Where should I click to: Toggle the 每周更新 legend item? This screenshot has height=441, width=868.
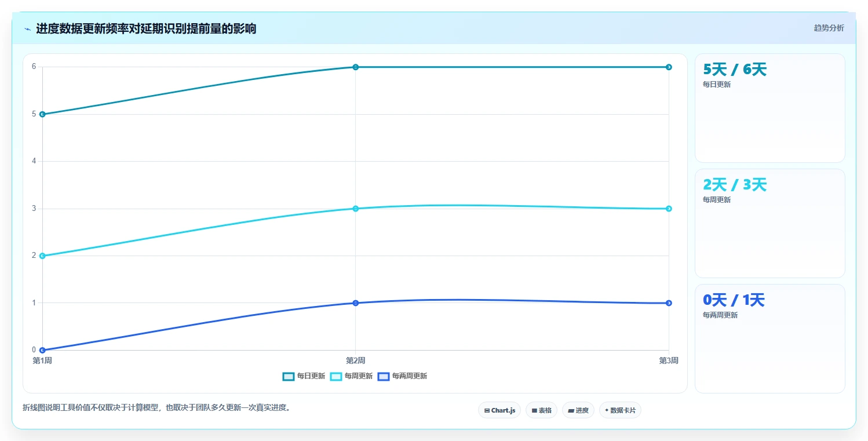351,376
